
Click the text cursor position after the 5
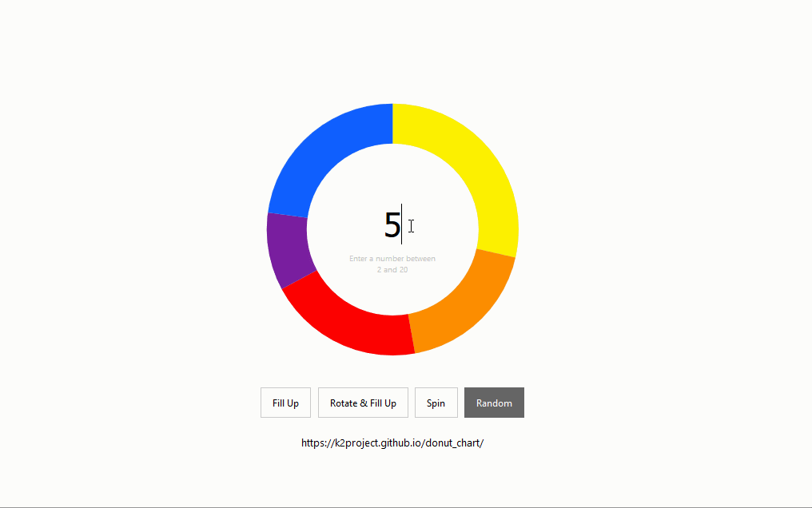pyautogui.click(x=400, y=226)
